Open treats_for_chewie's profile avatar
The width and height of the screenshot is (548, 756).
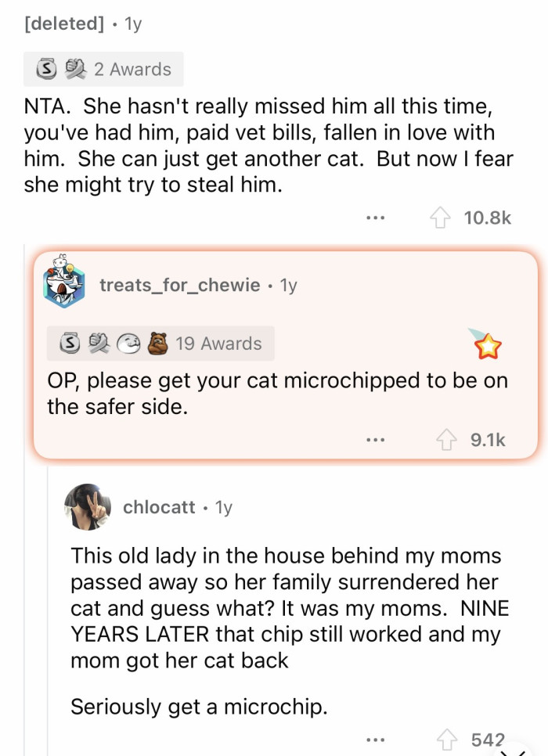click(x=63, y=283)
